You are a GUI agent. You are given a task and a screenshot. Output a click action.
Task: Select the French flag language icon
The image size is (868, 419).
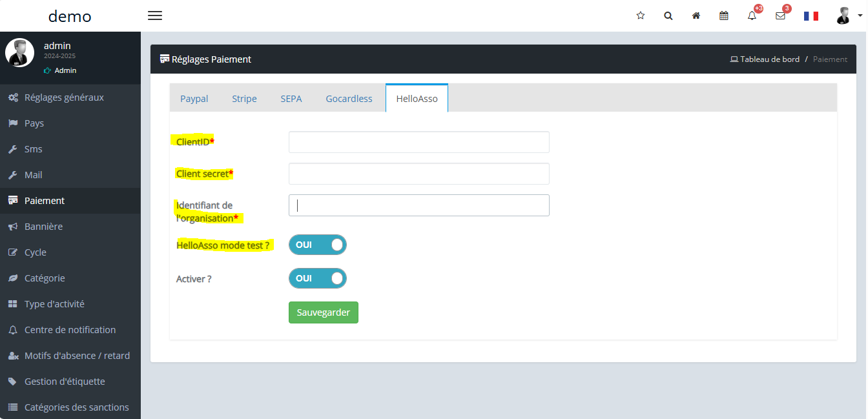pyautogui.click(x=811, y=15)
